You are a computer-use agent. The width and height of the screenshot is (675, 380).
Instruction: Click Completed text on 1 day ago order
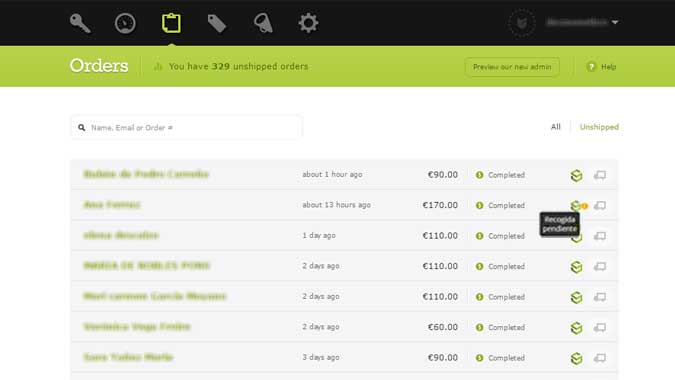tap(507, 236)
